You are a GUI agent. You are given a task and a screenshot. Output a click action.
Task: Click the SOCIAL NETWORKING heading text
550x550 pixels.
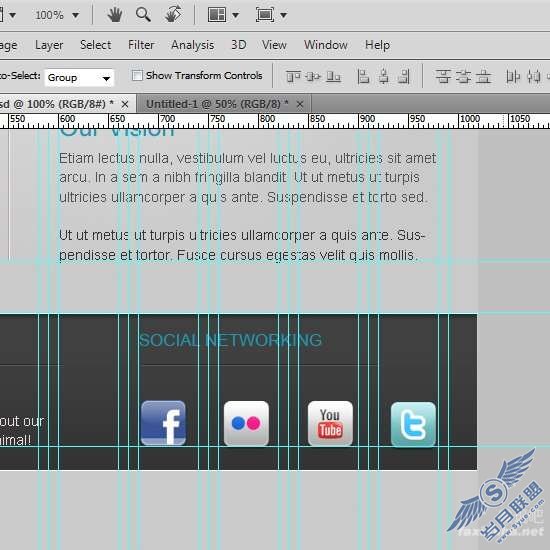(230, 340)
